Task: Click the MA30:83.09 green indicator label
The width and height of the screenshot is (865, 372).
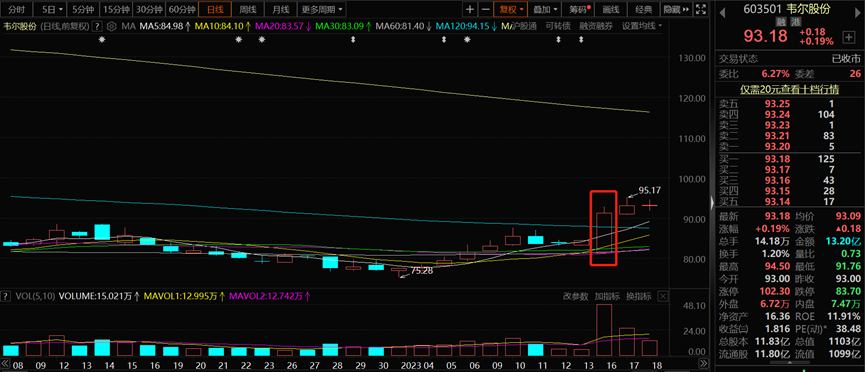Action: click(x=343, y=26)
